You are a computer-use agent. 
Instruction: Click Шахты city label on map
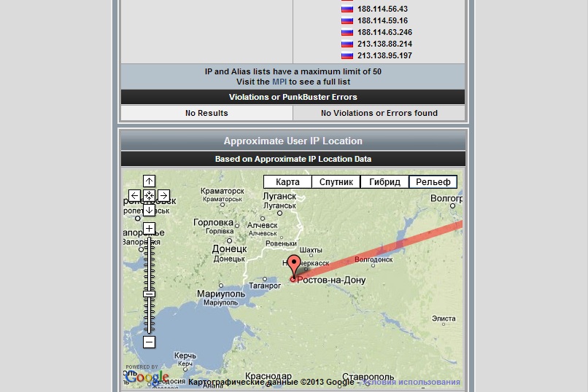[311, 250]
